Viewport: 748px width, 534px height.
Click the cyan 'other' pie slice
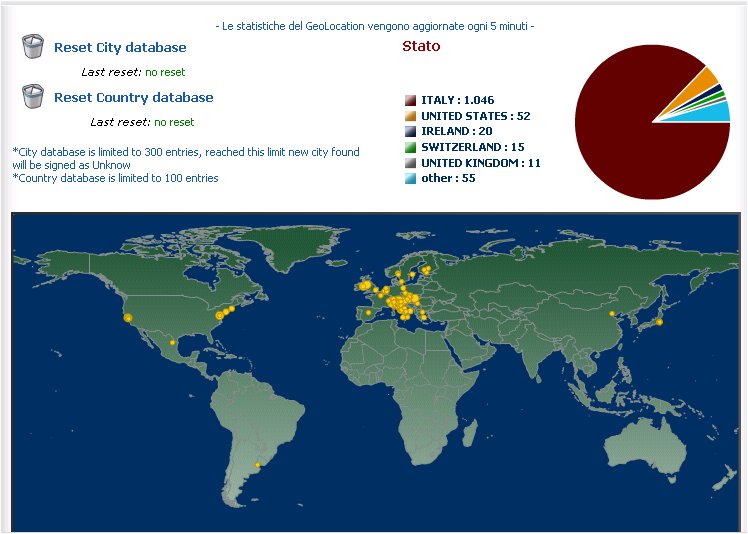[713, 114]
